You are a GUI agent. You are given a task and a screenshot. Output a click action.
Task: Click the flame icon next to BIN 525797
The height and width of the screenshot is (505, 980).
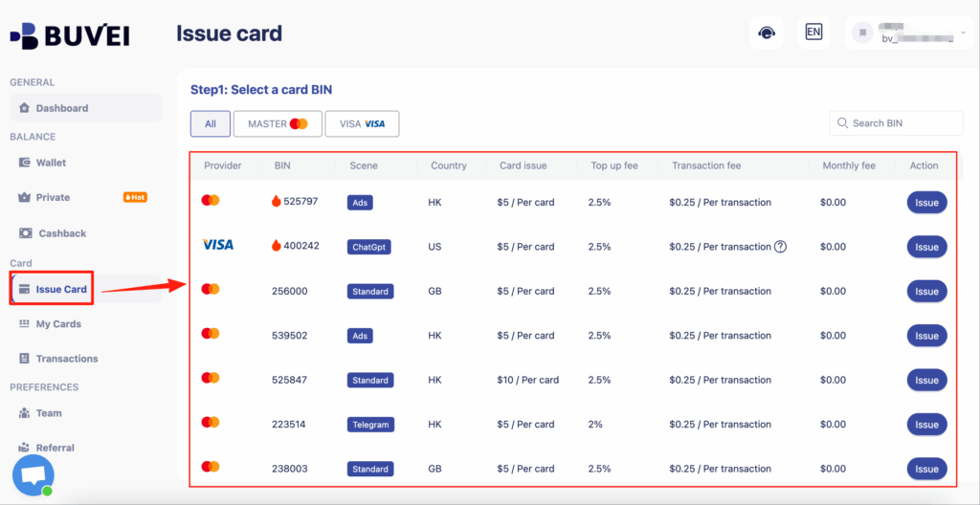[x=277, y=202]
